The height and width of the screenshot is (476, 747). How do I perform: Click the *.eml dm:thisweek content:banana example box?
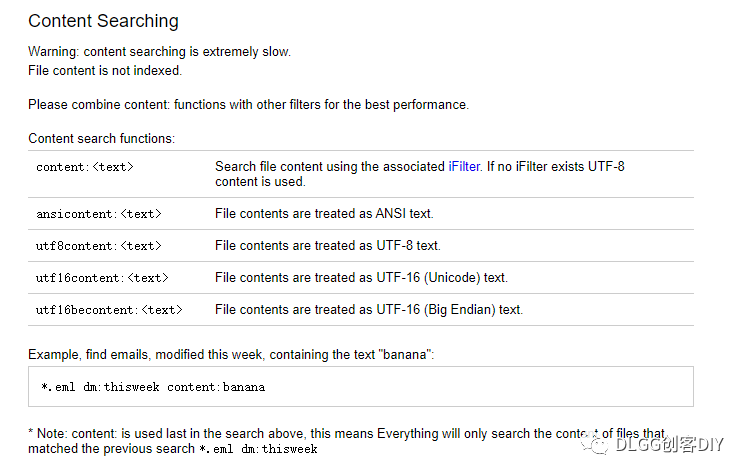[x=360, y=386]
